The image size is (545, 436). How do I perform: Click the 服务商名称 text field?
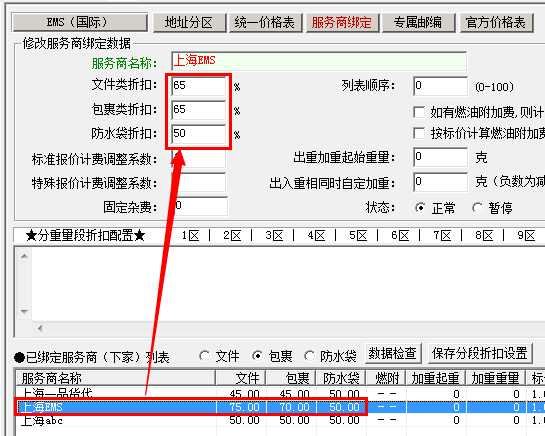tap(319, 61)
